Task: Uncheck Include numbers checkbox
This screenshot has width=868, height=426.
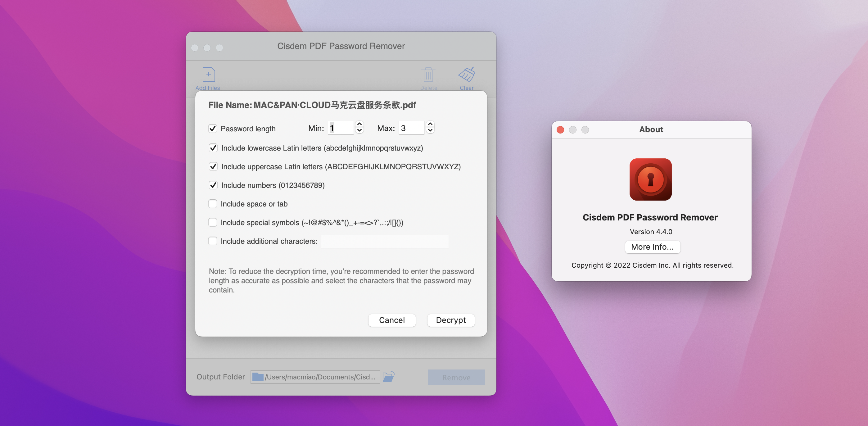Action: click(x=213, y=185)
